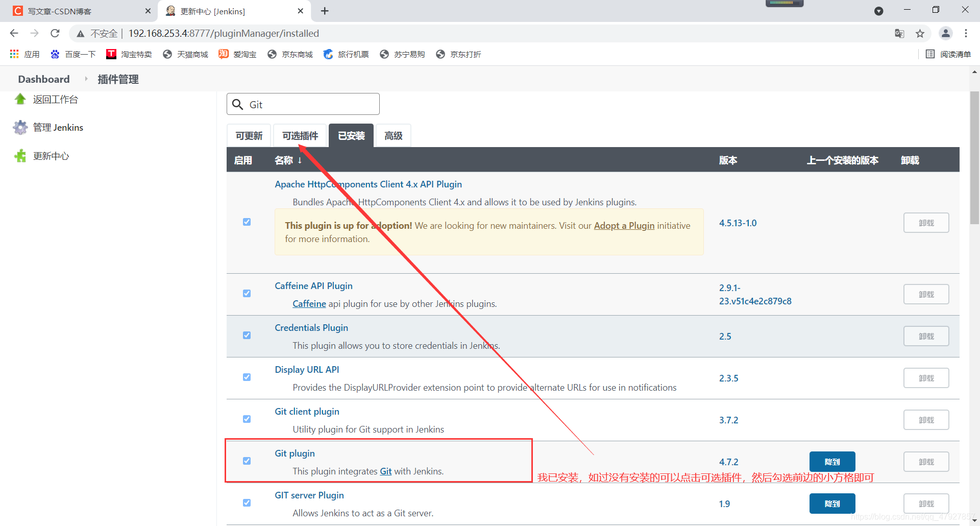Screen dimensions: 980x526
Task: Open the 旅行机票 bookmark
Action: coord(346,54)
